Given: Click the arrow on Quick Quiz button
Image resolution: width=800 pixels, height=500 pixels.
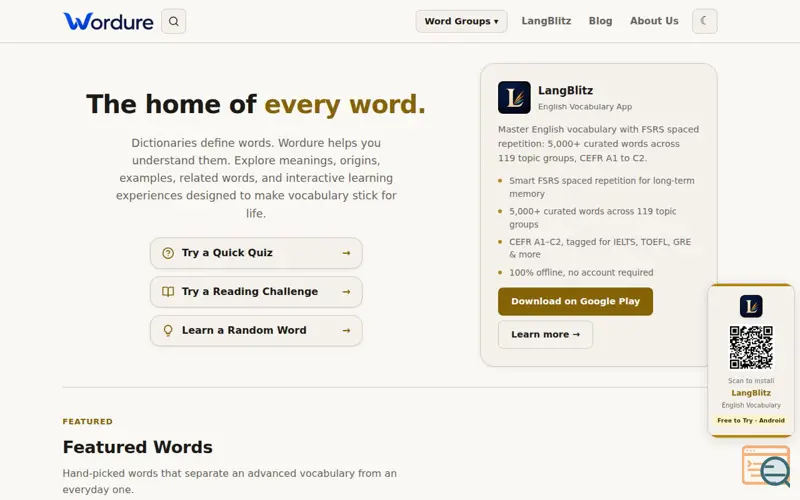Looking at the screenshot, I should pyautogui.click(x=346, y=253).
